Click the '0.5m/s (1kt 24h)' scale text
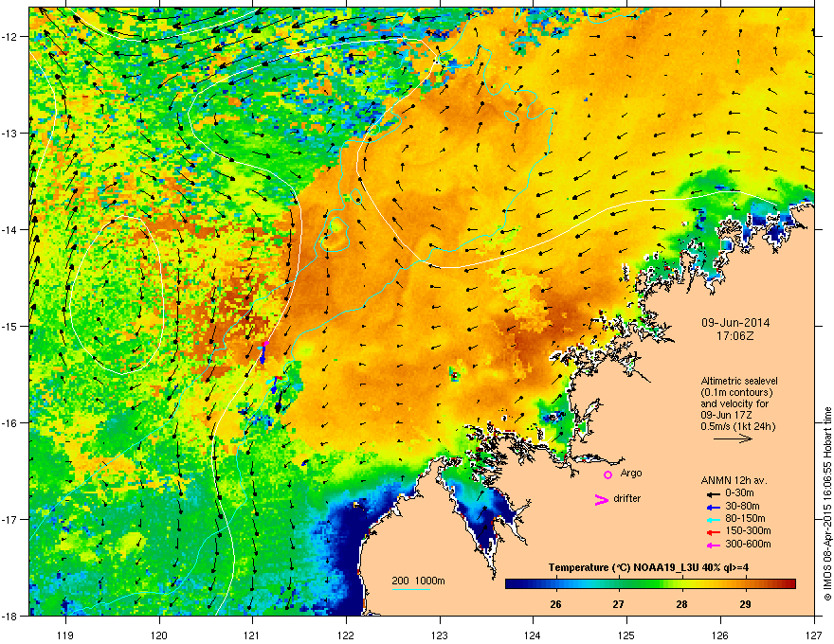This screenshot has width=834, height=644. [x=737, y=426]
